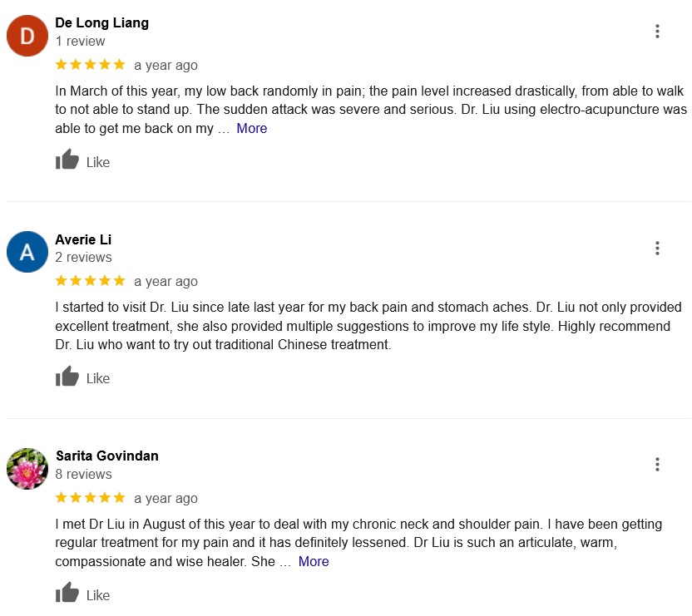Open De Long Liang's profile name link
The image size is (692, 616).
102,23
